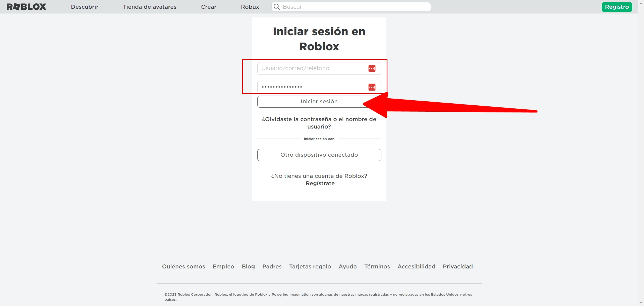644x306 pixels.
Task: Click the search magnifier icon
Action: (276, 6)
